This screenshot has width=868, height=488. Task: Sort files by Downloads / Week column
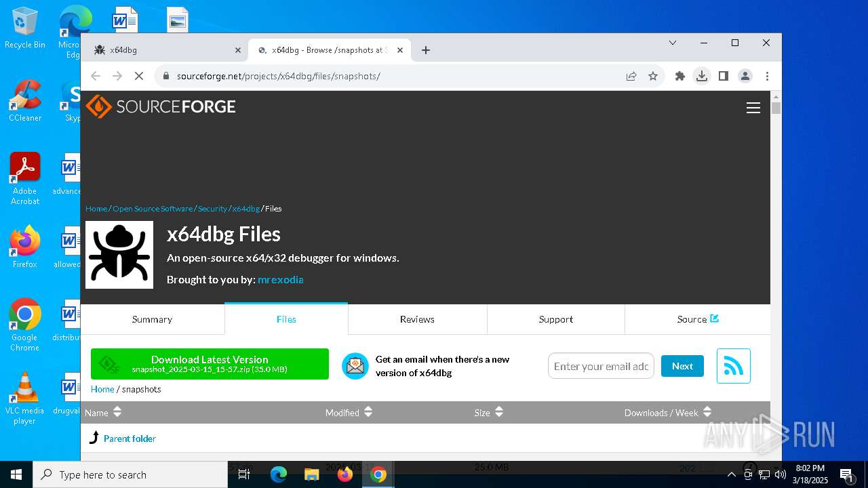coord(668,412)
